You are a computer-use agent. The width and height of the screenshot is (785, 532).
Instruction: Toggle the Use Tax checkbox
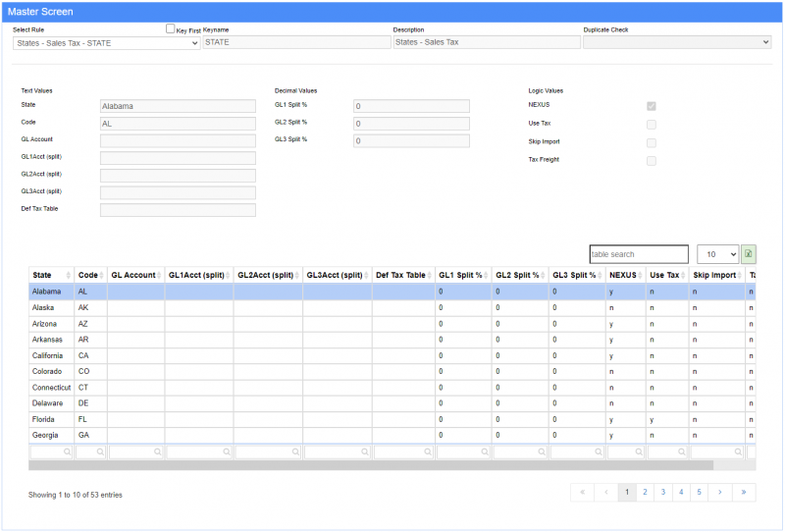652,125
